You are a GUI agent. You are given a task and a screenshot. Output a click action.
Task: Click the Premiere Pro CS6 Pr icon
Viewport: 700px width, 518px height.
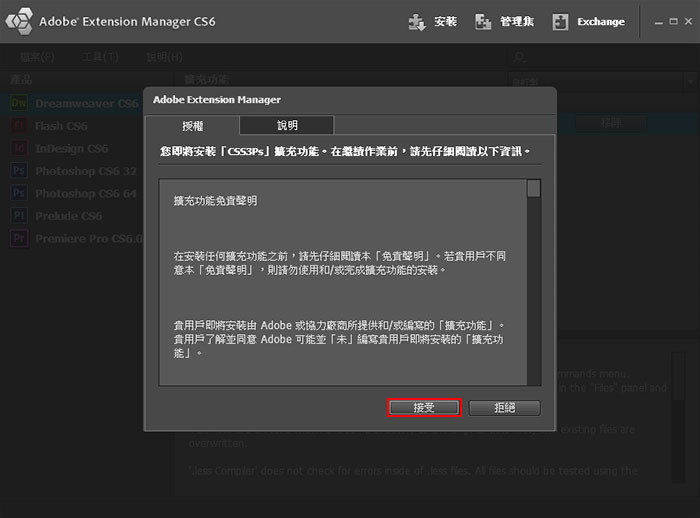pyautogui.click(x=19, y=238)
